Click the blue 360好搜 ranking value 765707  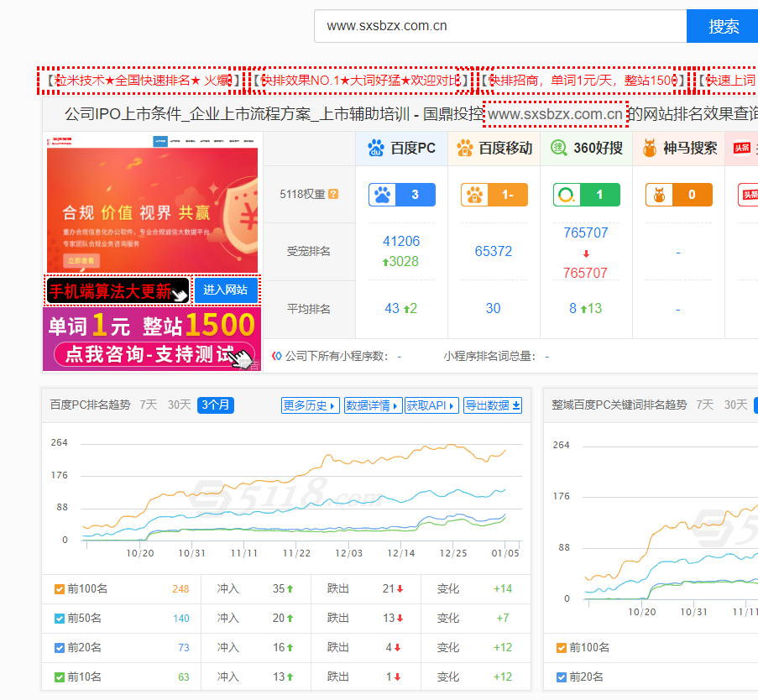(585, 233)
